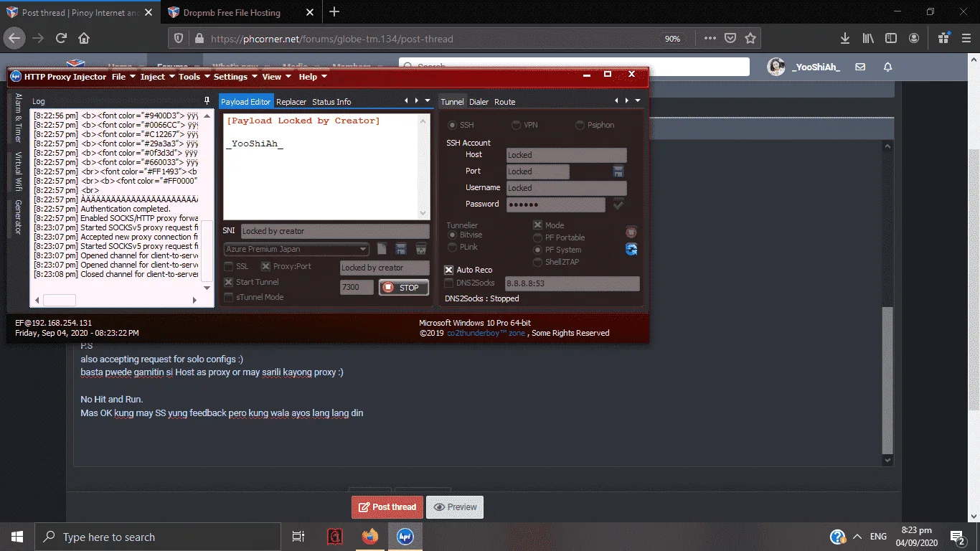Open a new browser tab with the plus

click(x=334, y=12)
